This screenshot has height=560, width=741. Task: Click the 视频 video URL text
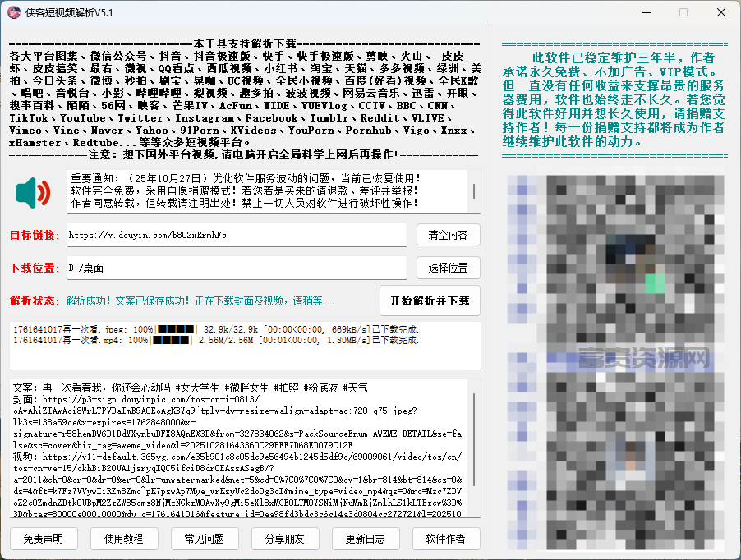[x=237, y=485]
